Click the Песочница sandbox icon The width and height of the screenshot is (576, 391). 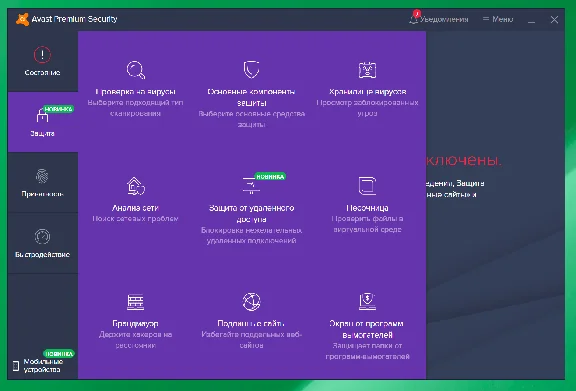367,186
